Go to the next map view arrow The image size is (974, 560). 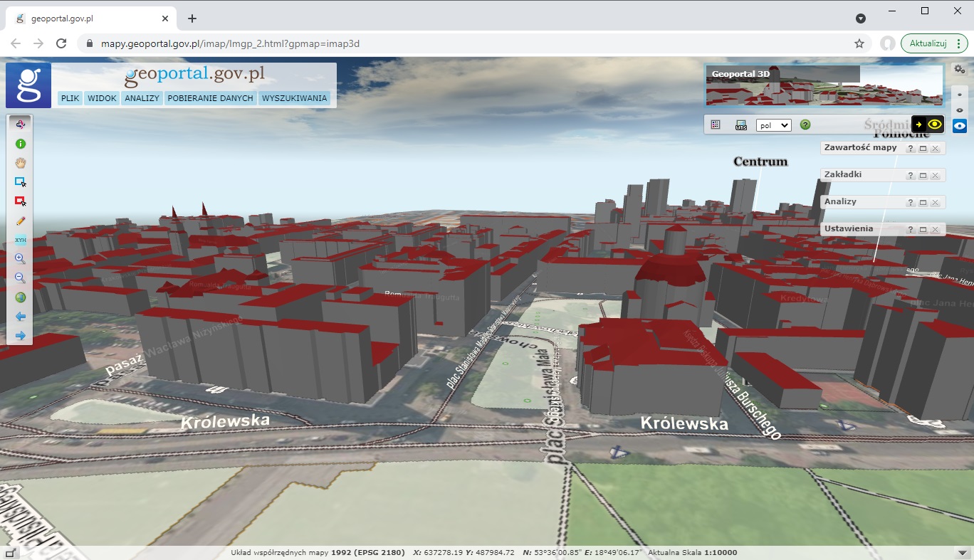click(x=20, y=336)
